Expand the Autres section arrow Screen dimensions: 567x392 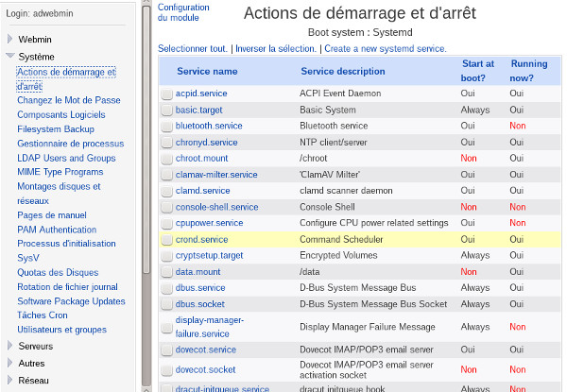[x=10, y=364]
